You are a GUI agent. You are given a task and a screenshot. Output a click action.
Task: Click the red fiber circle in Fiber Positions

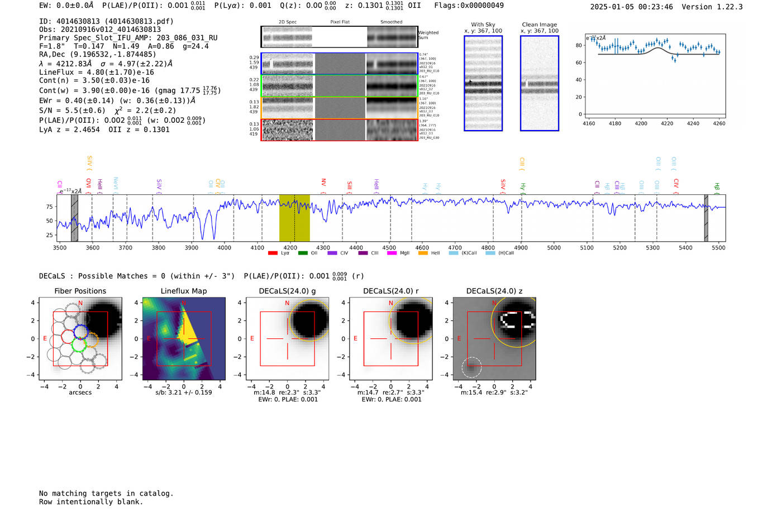click(x=68, y=337)
